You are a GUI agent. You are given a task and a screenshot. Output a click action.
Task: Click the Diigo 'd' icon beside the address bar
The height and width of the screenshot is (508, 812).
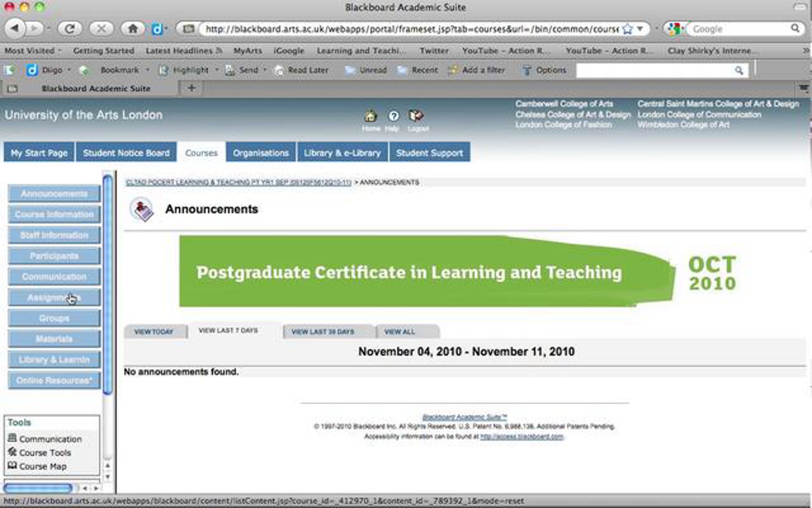point(157,29)
